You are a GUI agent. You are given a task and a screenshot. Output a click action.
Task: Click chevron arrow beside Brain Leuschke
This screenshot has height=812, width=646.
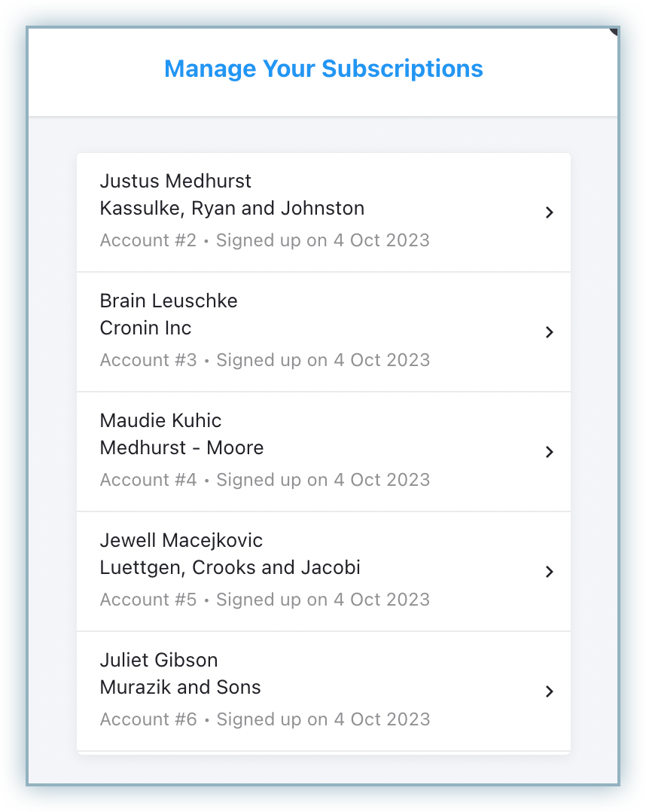pyautogui.click(x=549, y=332)
